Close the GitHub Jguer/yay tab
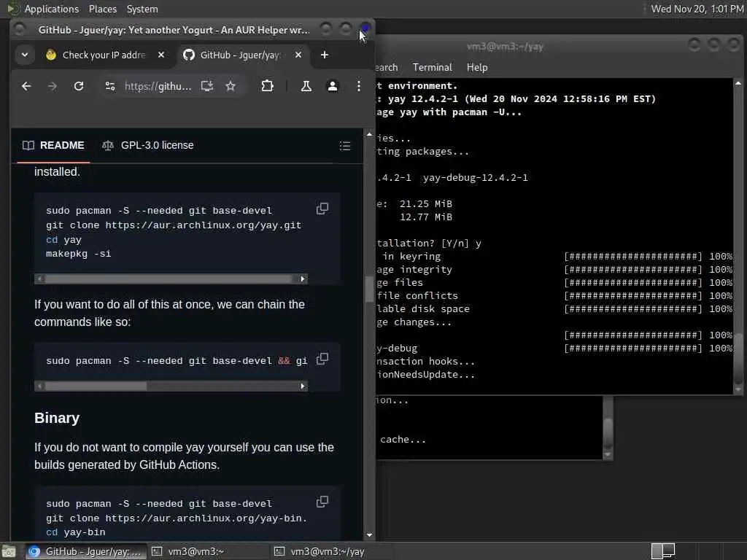This screenshot has height=560, width=747. coord(298,55)
